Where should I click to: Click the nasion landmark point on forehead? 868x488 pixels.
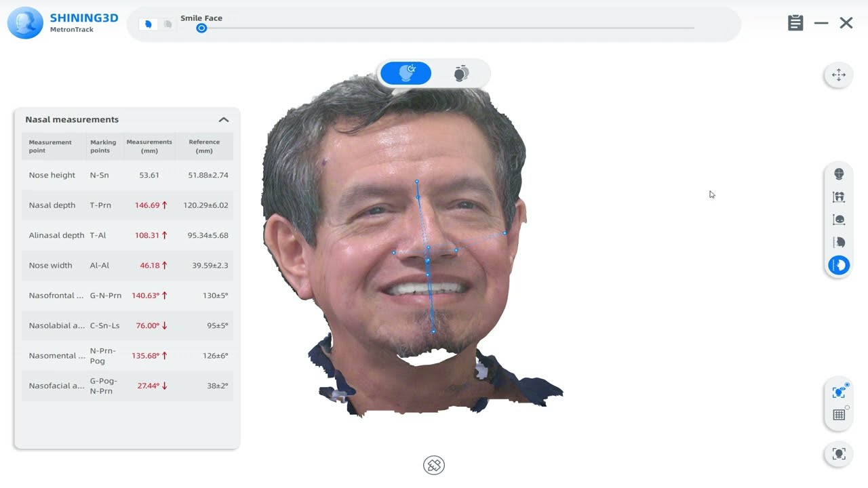[417, 182]
